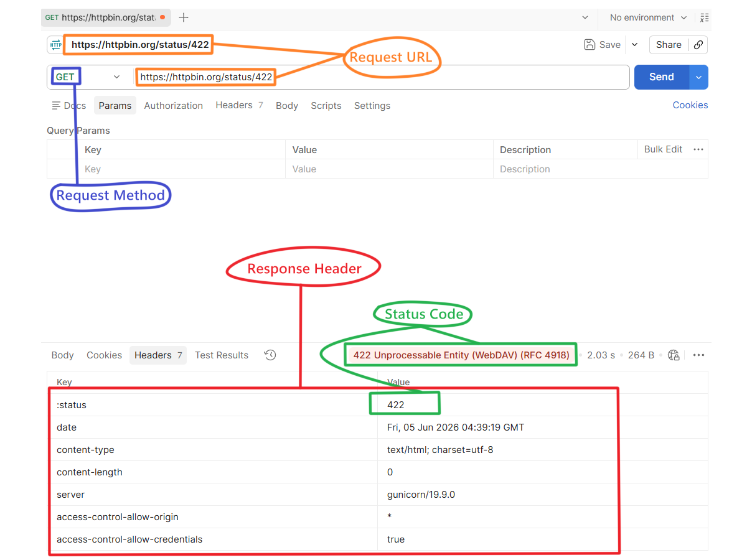The image size is (747, 560).
Task: Open the request Headers 7 tab
Action: (x=239, y=106)
